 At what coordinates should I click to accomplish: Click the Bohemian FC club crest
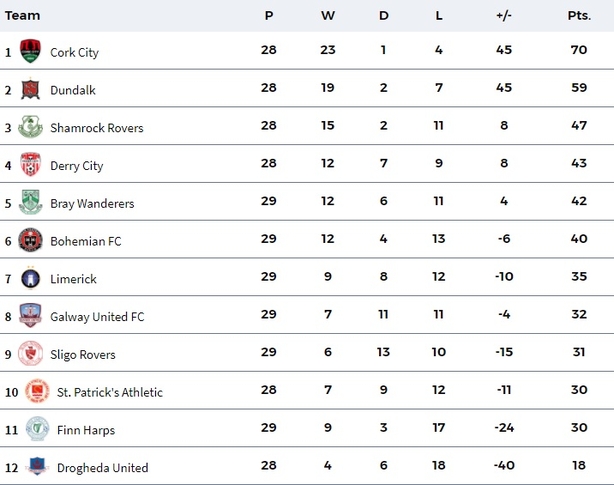pos(31,240)
